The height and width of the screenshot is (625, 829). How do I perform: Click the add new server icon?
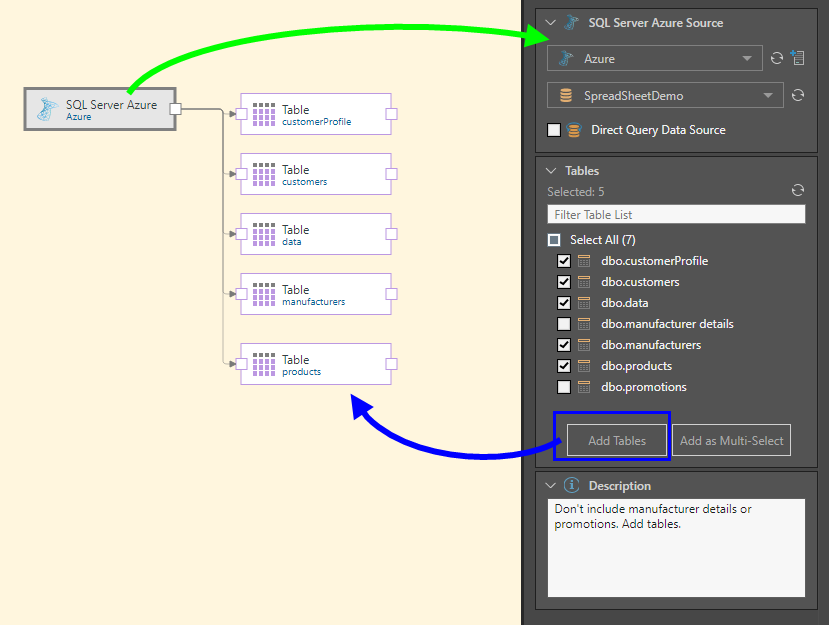[797, 58]
